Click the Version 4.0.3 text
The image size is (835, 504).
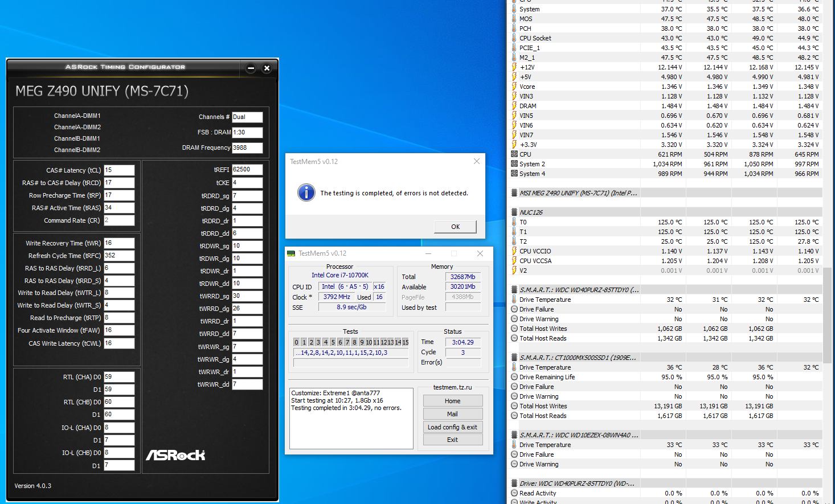[x=33, y=486]
